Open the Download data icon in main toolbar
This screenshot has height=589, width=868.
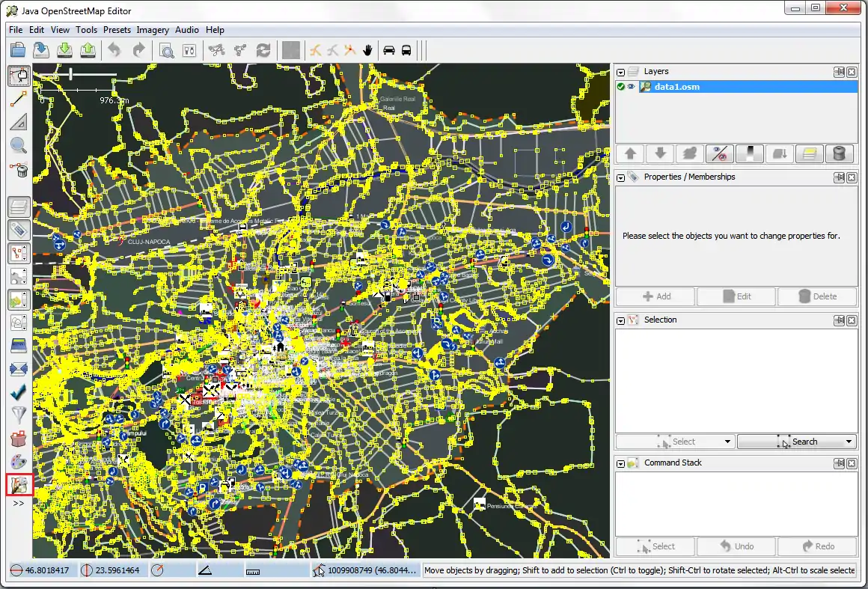pyautogui.click(x=65, y=49)
